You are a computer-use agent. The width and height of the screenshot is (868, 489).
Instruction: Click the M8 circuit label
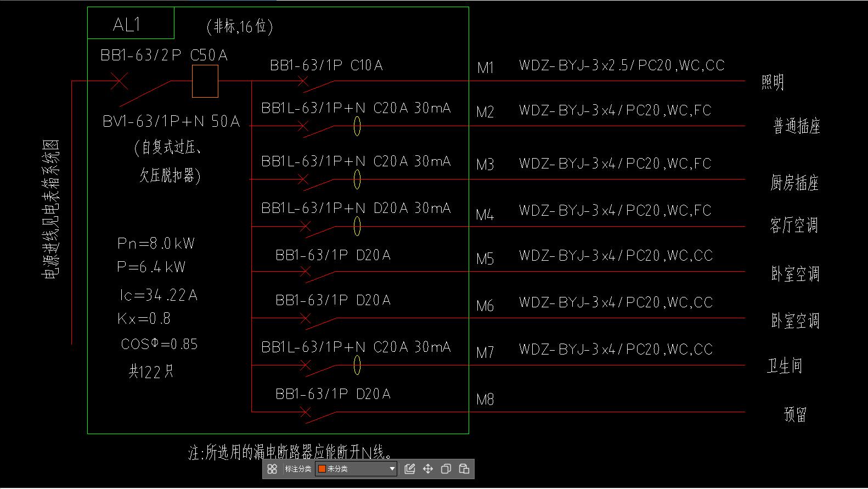pyautogui.click(x=486, y=400)
